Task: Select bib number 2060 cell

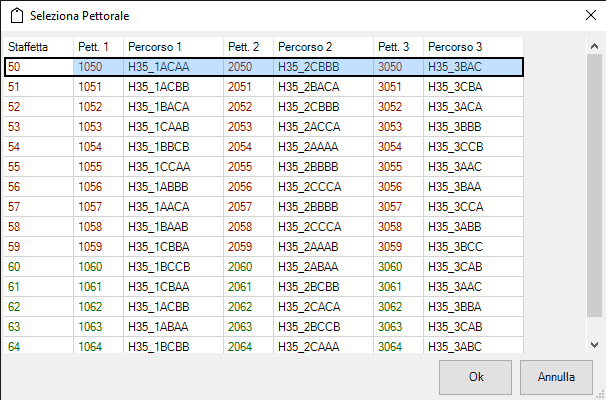Action: click(x=249, y=267)
